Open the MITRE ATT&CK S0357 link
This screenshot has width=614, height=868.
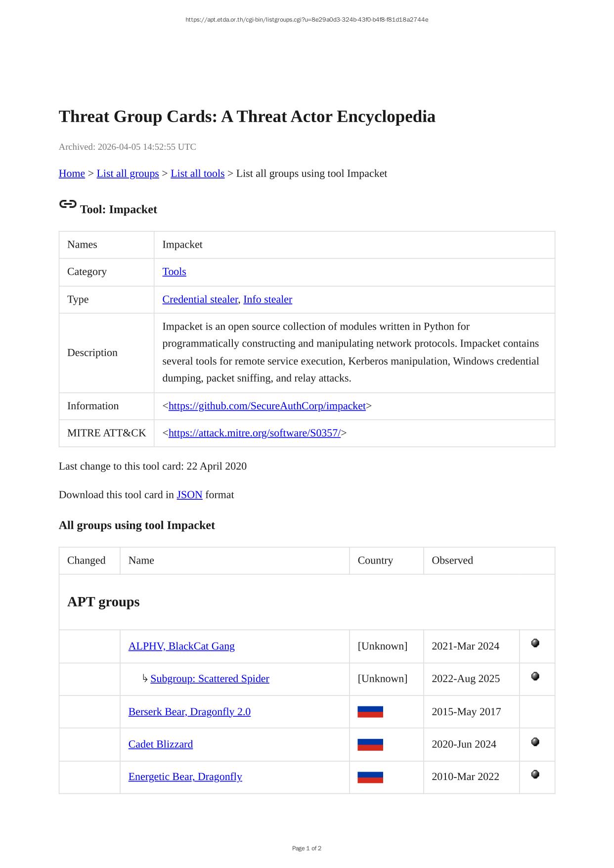coord(255,433)
